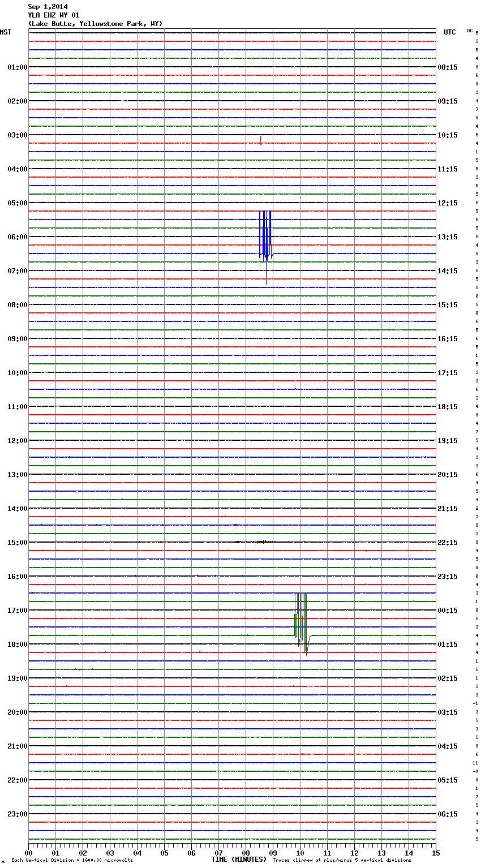Click the Lake Butte, Yellowstone Park location text
The width and height of the screenshot is (481, 868).
tap(95, 24)
